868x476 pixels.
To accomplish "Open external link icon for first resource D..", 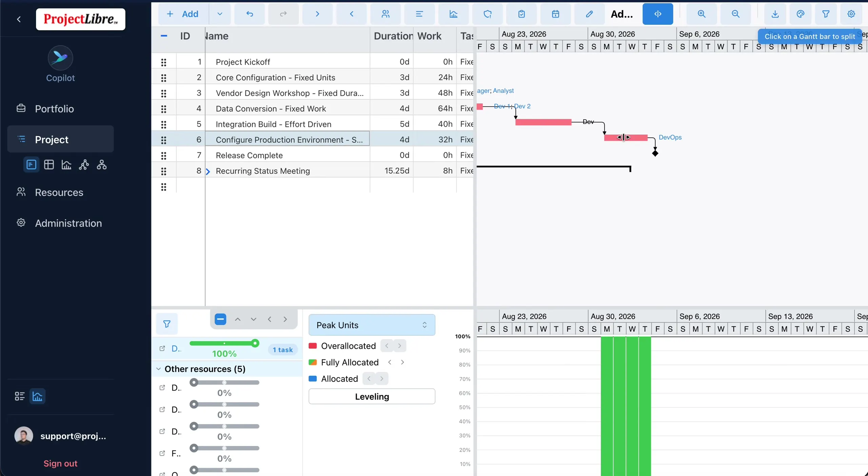I will coord(162,349).
